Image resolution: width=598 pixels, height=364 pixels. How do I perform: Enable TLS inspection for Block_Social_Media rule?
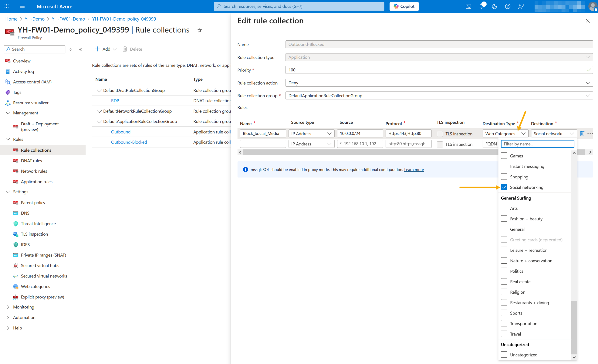(440, 134)
